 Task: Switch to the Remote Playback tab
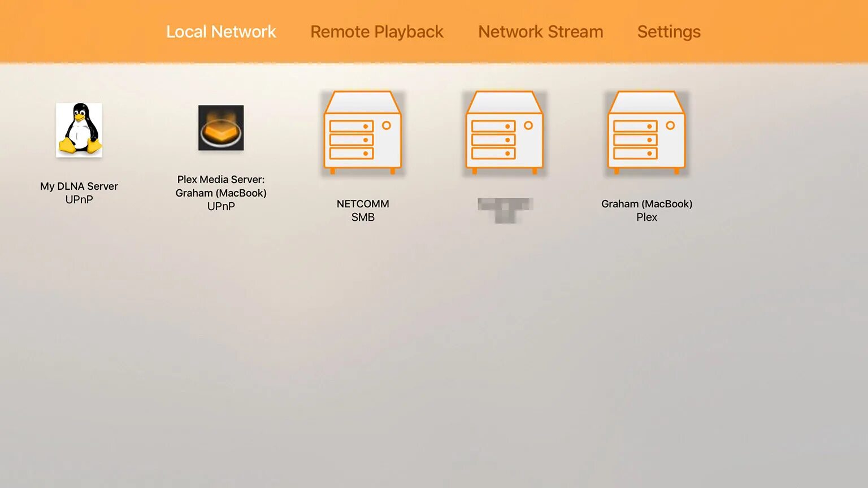click(x=377, y=32)
